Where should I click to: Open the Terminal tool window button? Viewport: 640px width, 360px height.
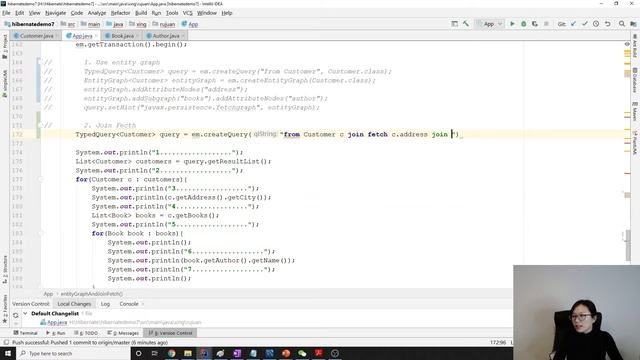(x=26, y=333)
